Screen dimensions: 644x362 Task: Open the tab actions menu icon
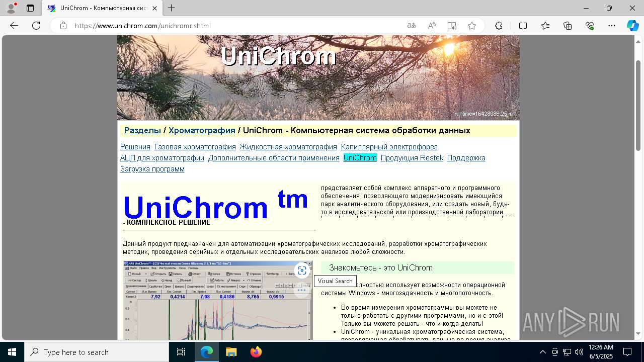[30, 8]
